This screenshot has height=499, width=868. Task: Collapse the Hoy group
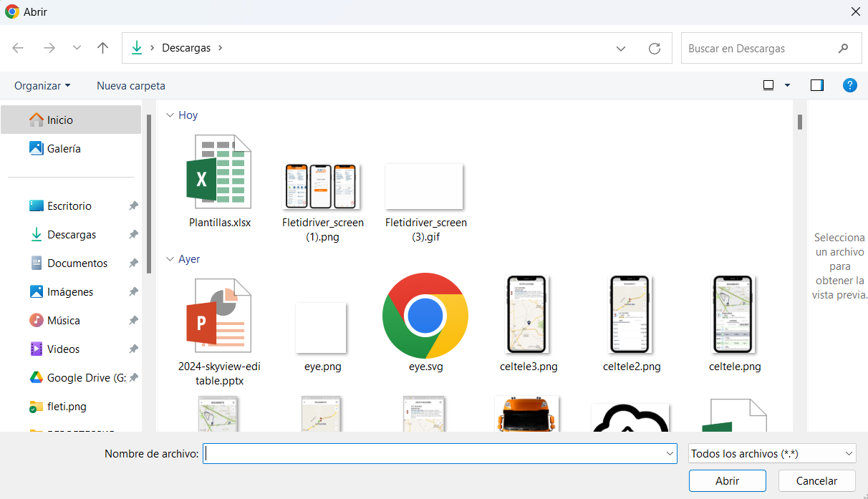coord(170,115)
